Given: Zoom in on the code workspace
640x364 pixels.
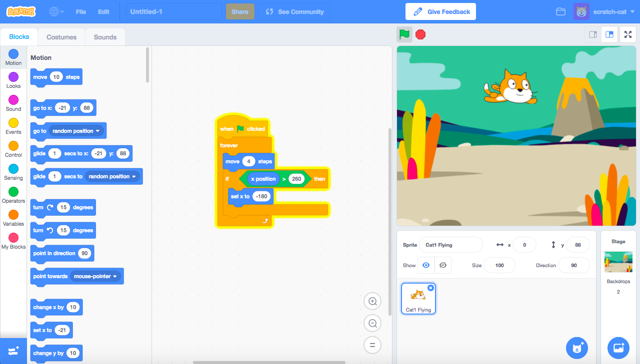Looking at the screenshot, I should pyautogui.click(x=372, y=301).
